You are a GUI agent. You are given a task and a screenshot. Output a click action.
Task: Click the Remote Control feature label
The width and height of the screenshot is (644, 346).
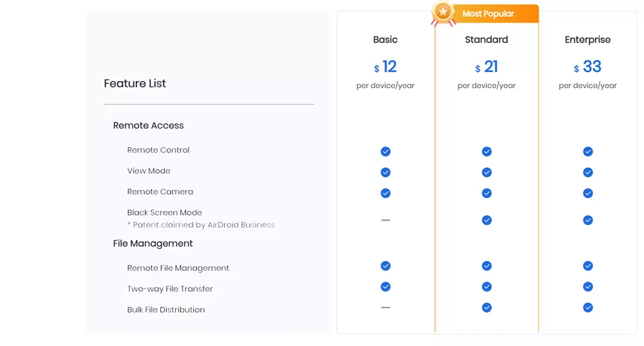click(x=158, y=150)
